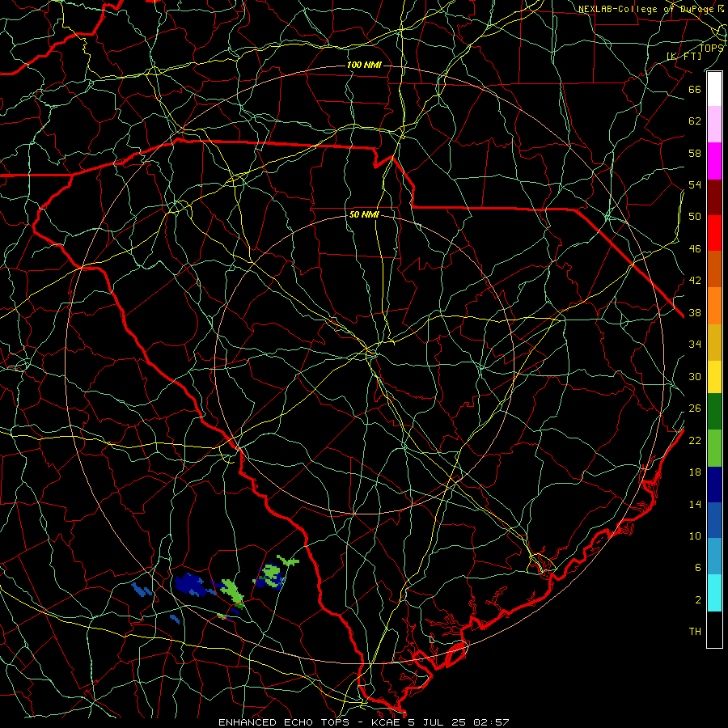The height and width of the screenshot is (728, 728).
Task: Click the "2" legend value
Action: click(698, 600)
